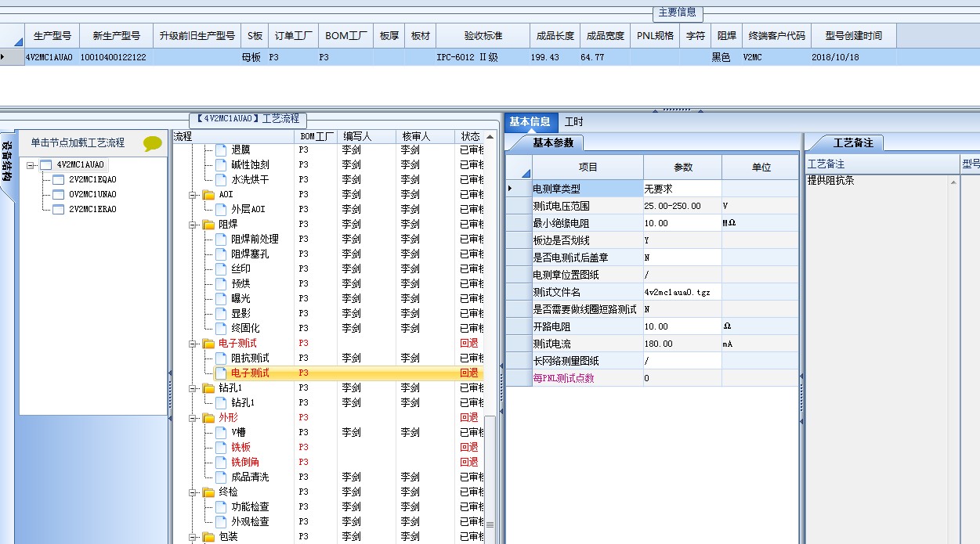Click the red 电子测试 folder icon

[208, 343]
